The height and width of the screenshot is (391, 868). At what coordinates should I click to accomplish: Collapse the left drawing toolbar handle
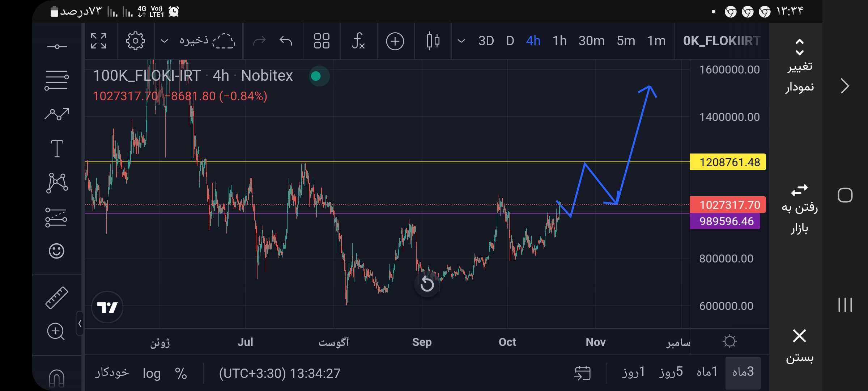(x=80, y=323)
